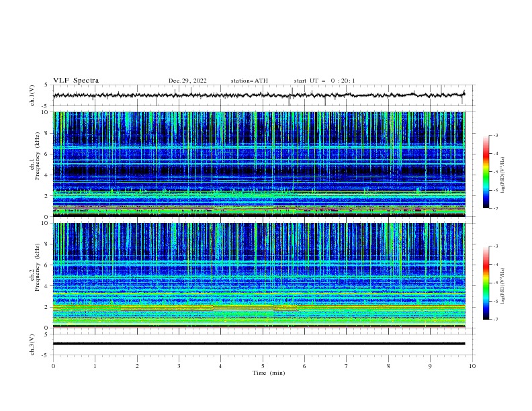The width and height of the screenshot is (532, 411).
Task: Click the ch.1 "Frequency (kHz)" axis label
Action: [38, 156]
